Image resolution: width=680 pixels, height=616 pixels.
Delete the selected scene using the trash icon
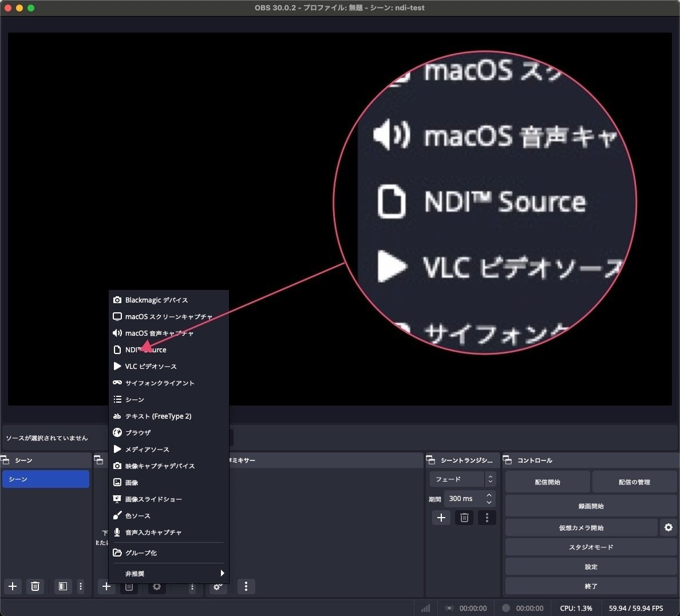tap(35, 586)
